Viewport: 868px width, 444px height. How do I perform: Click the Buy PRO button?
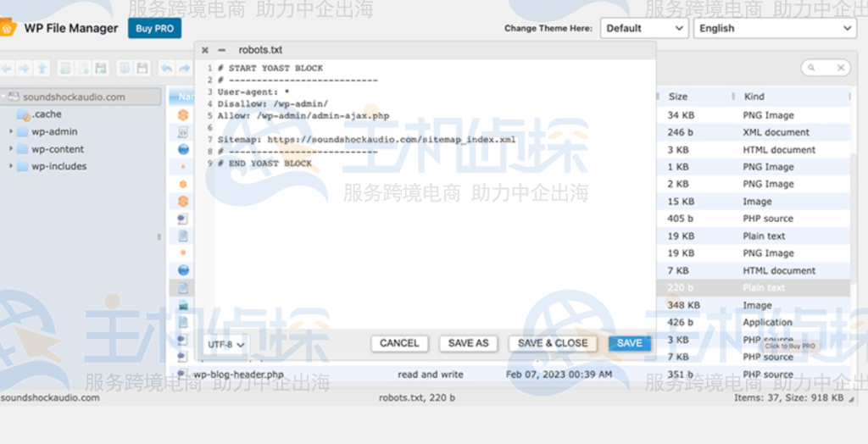click(154, 28)
